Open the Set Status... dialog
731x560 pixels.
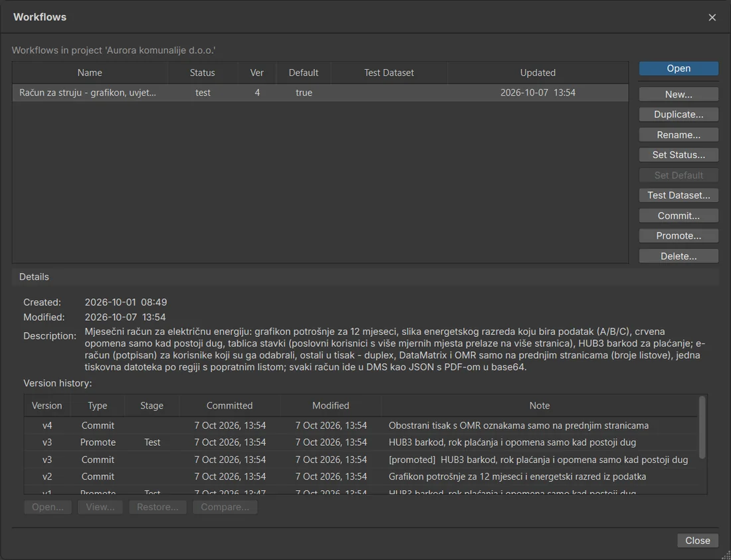[x=679, y=155]
